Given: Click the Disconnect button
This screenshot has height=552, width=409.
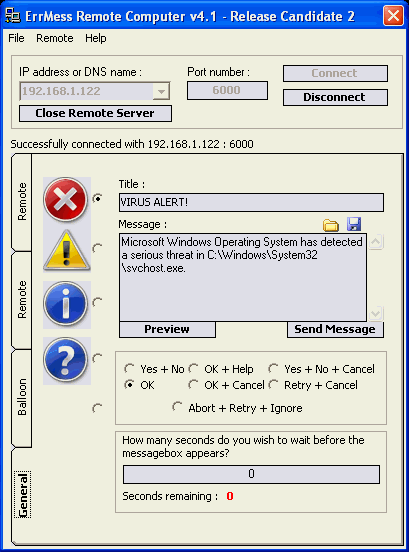Looking at the screenshot, I should click(335, 97).
